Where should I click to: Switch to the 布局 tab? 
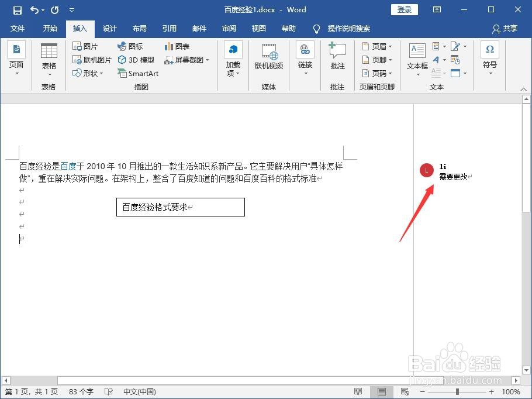pyautogui.click(x=140, y=29)
